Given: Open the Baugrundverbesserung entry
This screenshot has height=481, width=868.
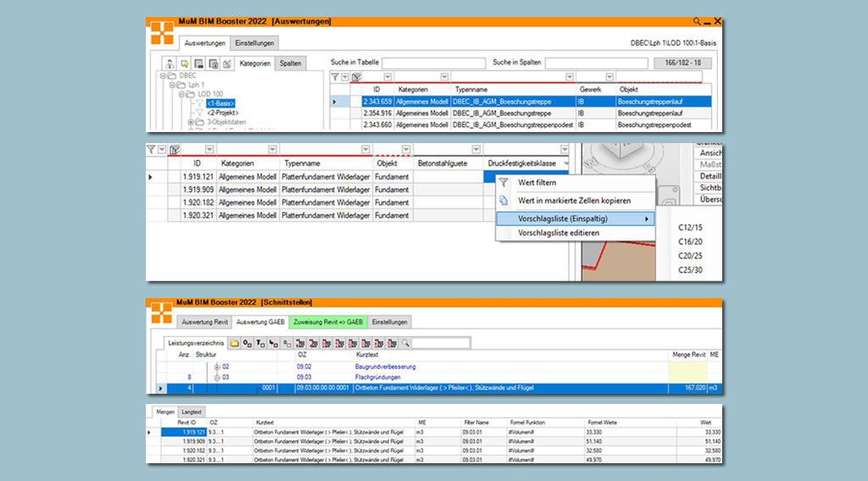Looking at the screenshot, I should pos(386,368).
